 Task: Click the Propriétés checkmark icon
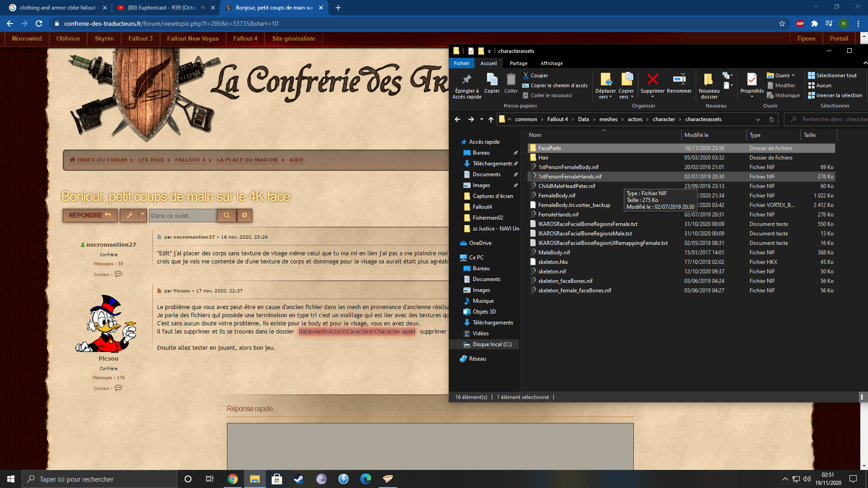coord(752,80)
